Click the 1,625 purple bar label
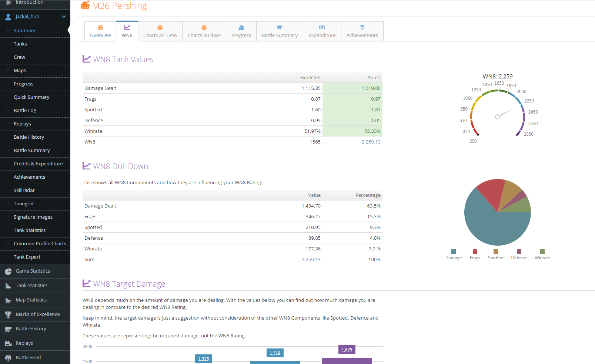Viewport: 595px width, 364px height. coord(347,350)
